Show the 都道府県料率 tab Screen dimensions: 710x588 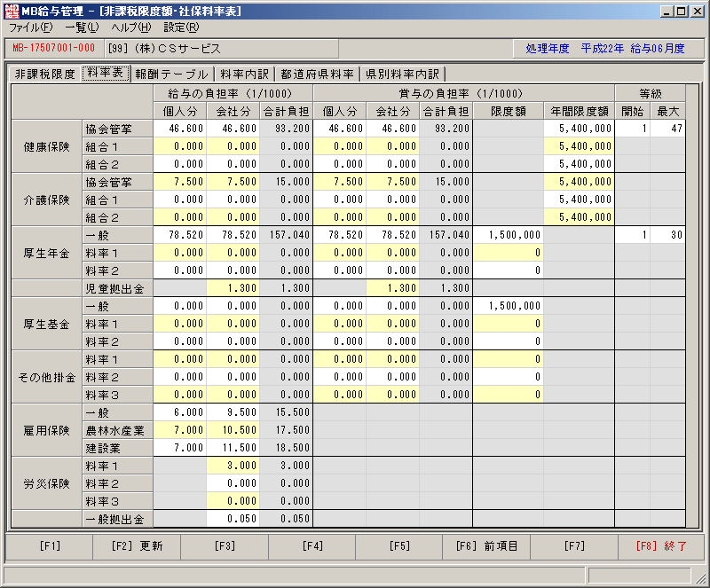317,74
